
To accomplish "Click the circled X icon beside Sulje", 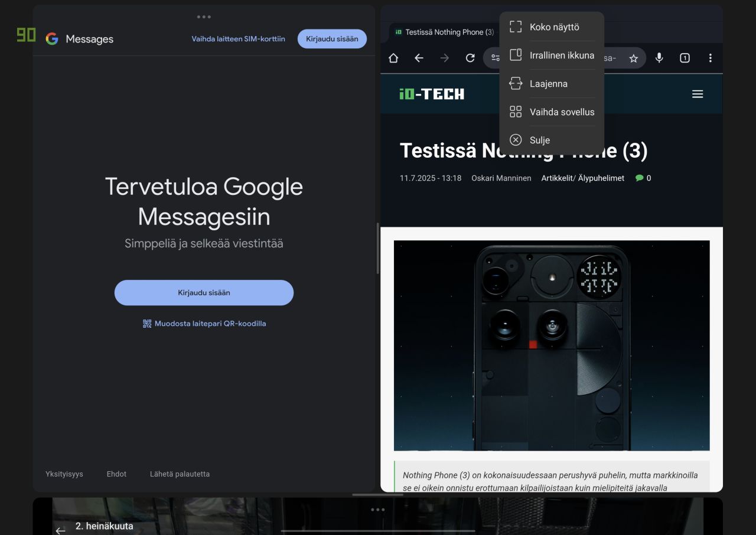I will (x=516, y=140).
